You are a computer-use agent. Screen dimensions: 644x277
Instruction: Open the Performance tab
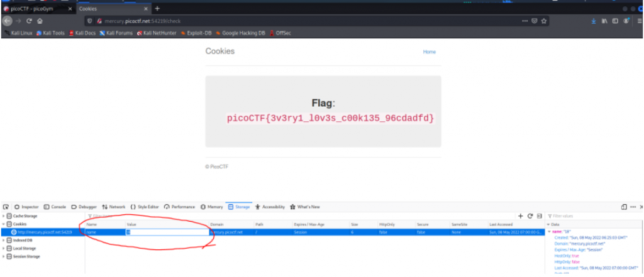(x=179, y=207)
